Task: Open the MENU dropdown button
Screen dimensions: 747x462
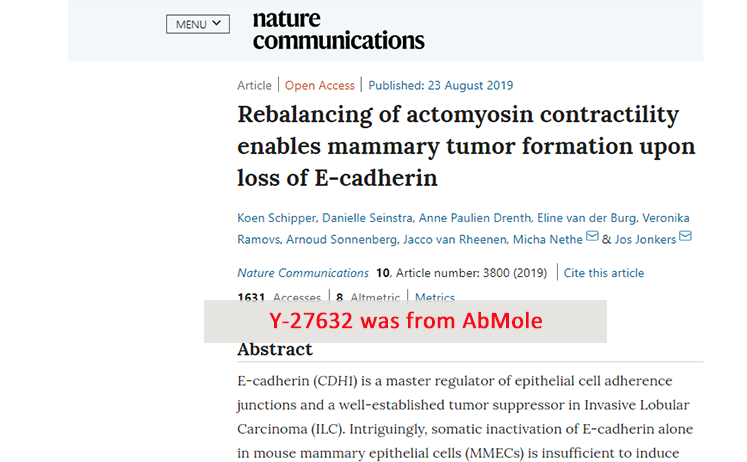Action: (198, 24)
